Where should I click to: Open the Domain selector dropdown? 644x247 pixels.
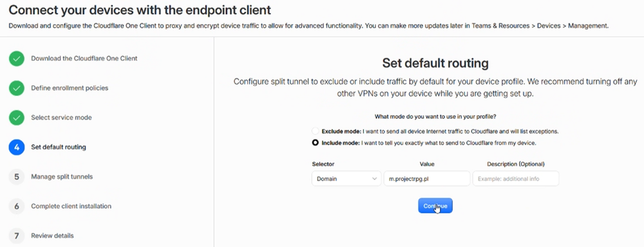click(346, 178)
